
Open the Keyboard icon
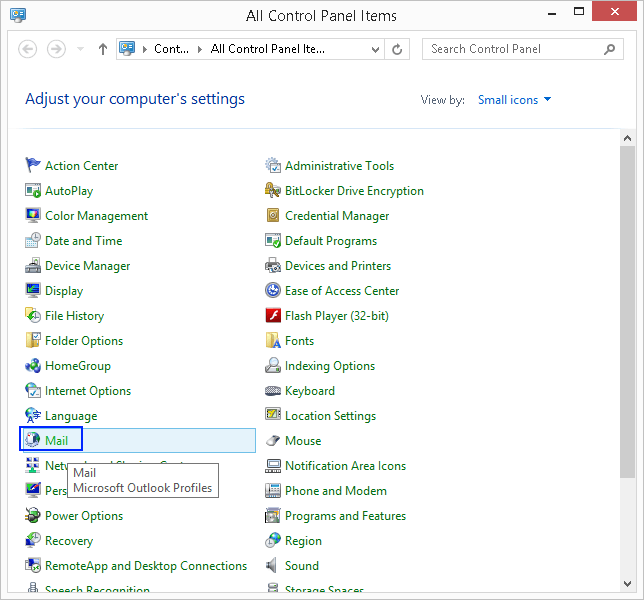pos(273,391)
